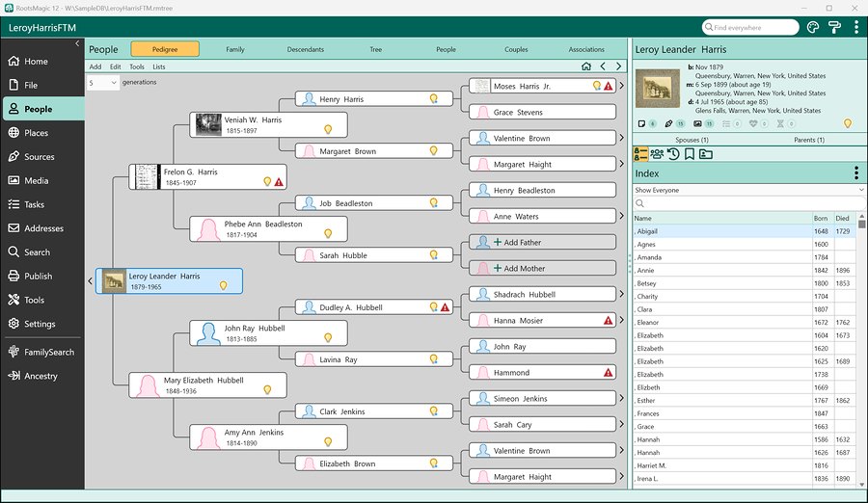868x503 pixels.
Task: Expand ancestors beyond Anne Waters
Action: click(622, 216)
